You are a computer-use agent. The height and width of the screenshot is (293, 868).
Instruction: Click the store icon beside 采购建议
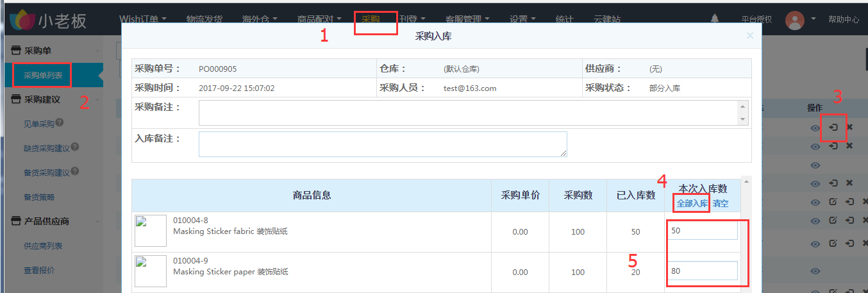[x=17, y=99]
